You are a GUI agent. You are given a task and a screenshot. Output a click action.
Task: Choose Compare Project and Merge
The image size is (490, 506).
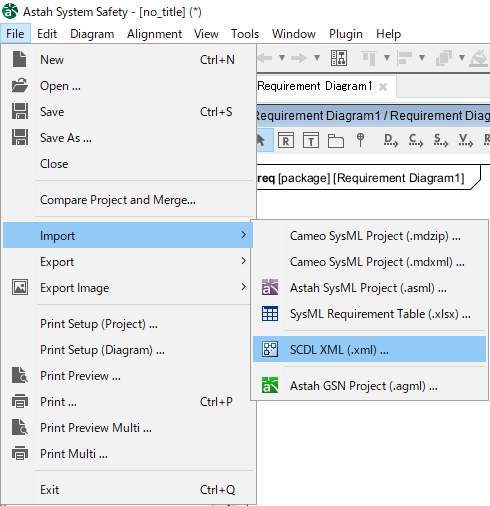coord(128,200)
